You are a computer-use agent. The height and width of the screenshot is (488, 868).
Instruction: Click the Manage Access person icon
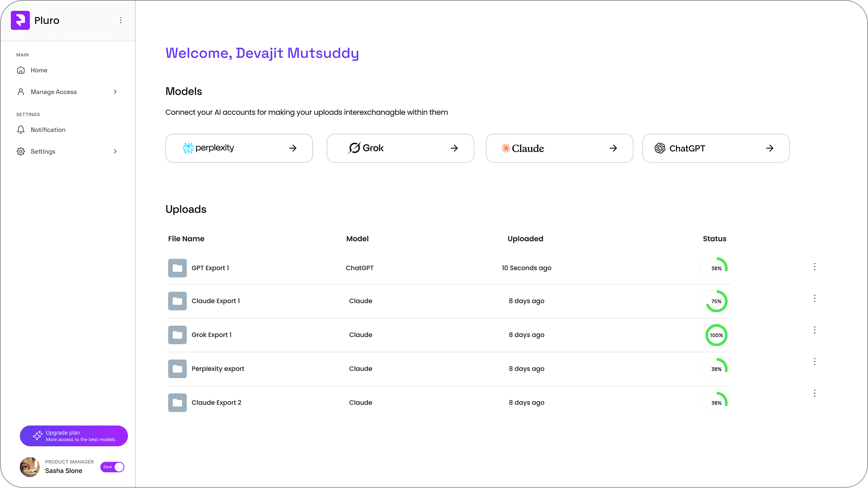21,92
